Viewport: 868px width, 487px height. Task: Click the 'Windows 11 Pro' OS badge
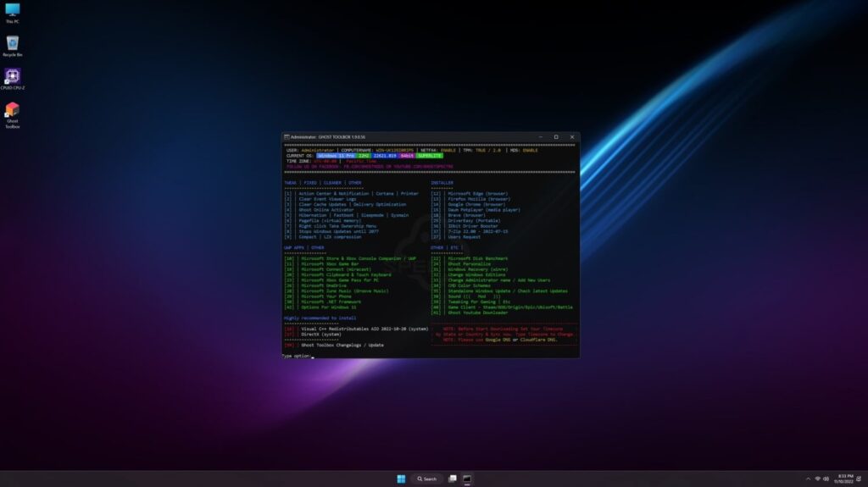point(336,156)
